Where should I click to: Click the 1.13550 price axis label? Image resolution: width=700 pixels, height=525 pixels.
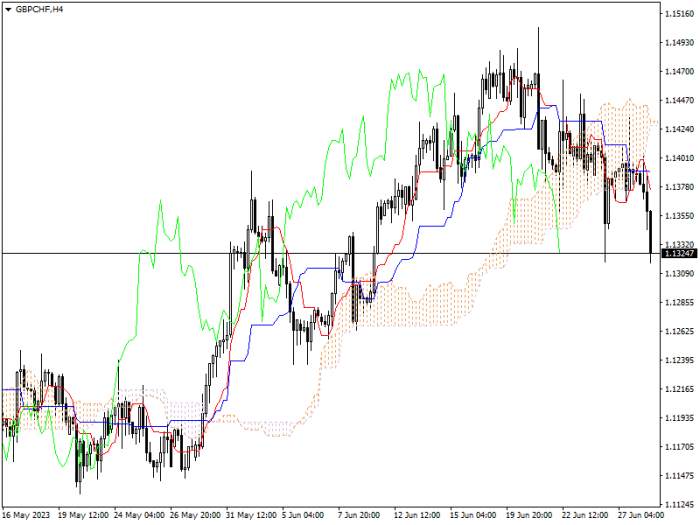coord(679,216)
